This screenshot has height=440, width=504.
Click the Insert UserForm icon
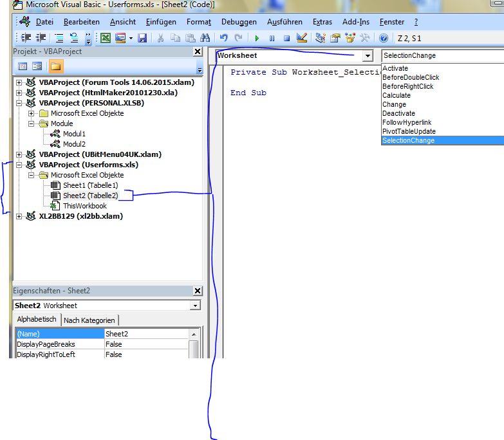click(120, 38)
